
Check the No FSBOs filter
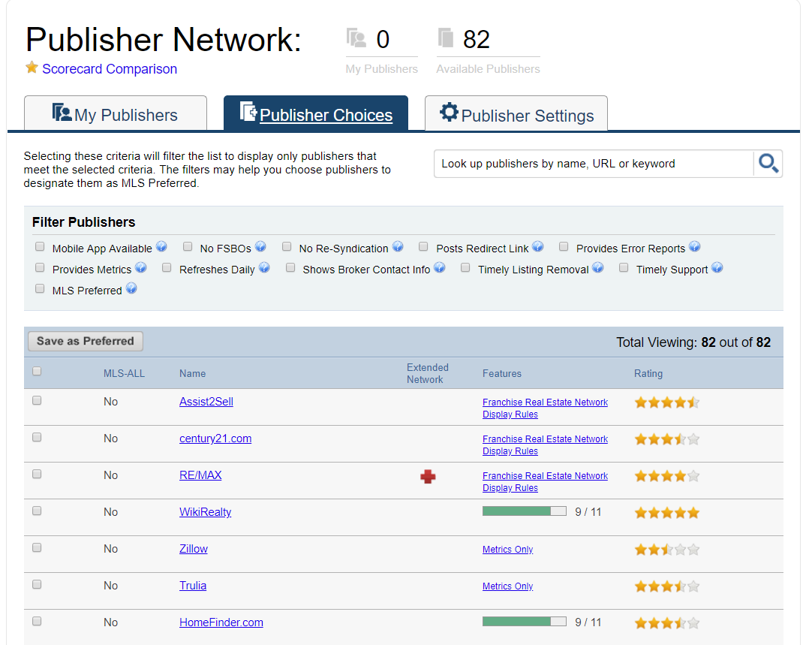(x=188, y=246)
